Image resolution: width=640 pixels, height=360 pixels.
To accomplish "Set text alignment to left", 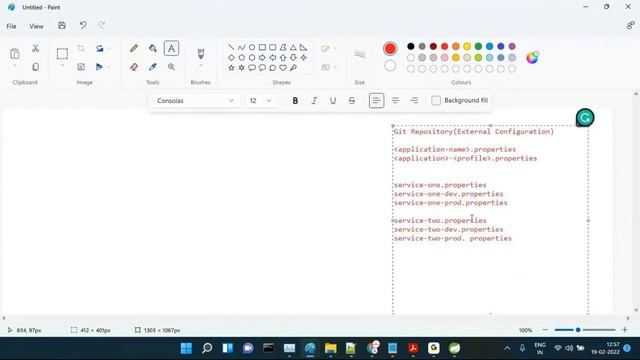I will (x=376, y=100).
